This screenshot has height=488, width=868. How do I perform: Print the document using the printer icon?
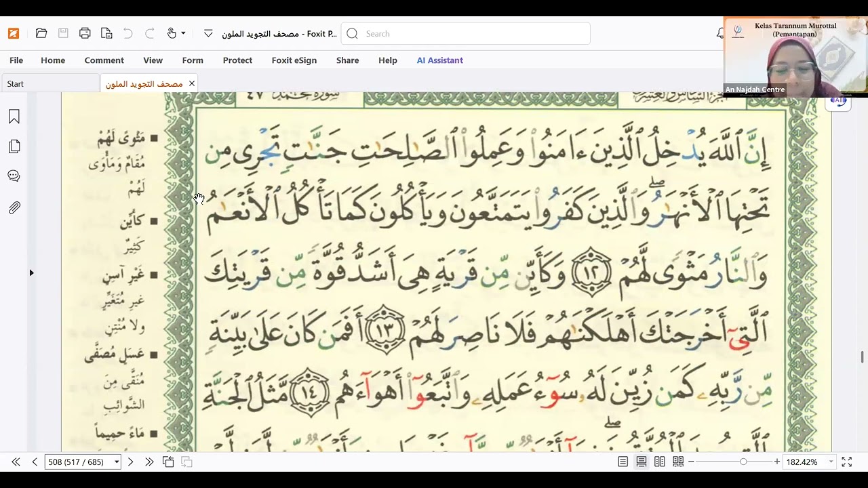click(x=85, y=33)
